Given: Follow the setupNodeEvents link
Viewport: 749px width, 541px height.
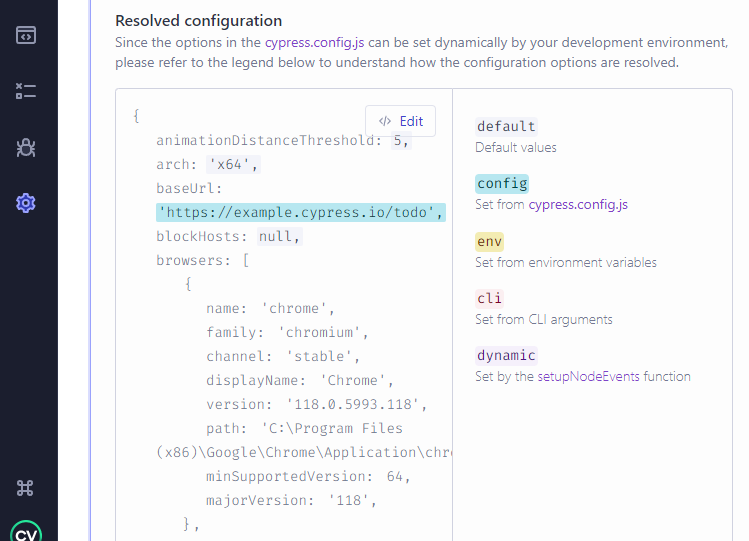Looking at the screenshot, I should (x=588, y=376).
